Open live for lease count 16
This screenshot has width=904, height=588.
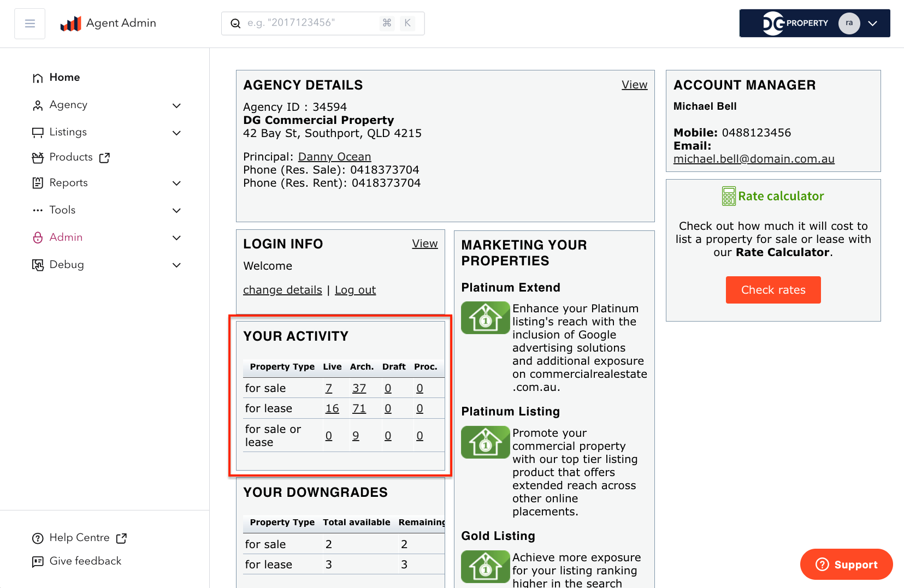click(332, 408)
